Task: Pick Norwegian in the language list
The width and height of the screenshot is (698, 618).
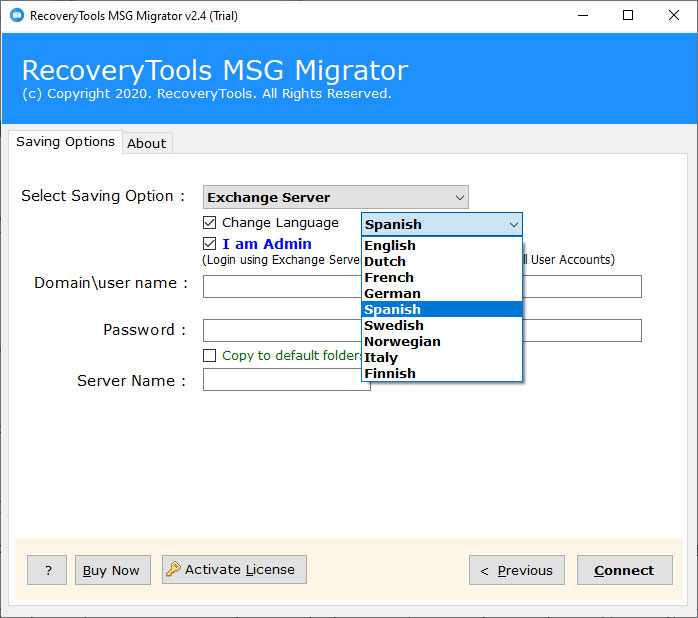Action: (442, 342)
